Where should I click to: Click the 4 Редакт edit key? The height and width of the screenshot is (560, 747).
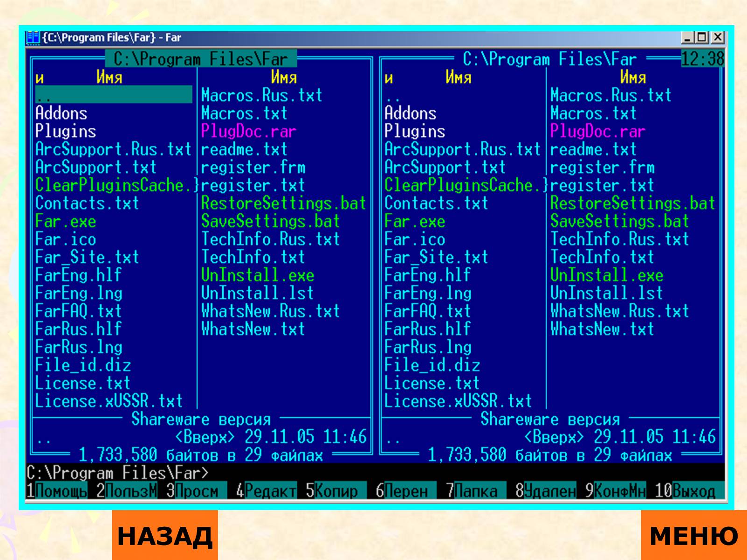pyautogui.click(x=266, y=491)
